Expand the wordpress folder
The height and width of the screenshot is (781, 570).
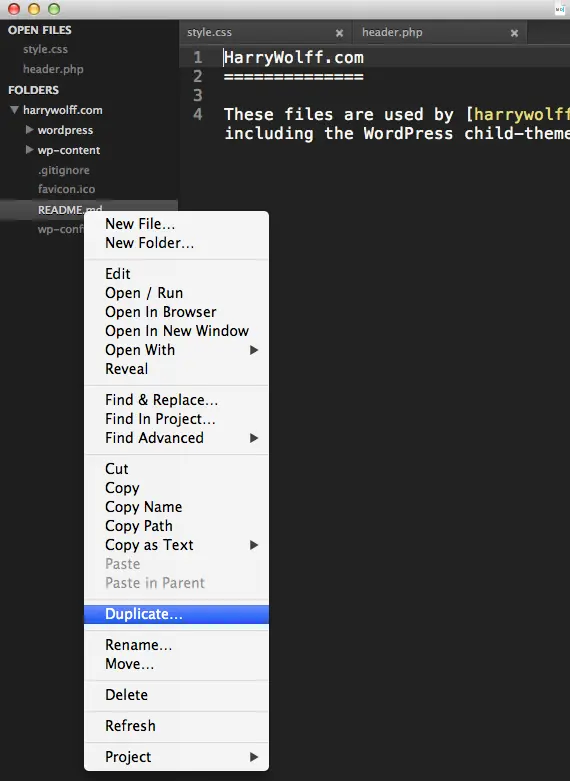click(x=29, y=130)
